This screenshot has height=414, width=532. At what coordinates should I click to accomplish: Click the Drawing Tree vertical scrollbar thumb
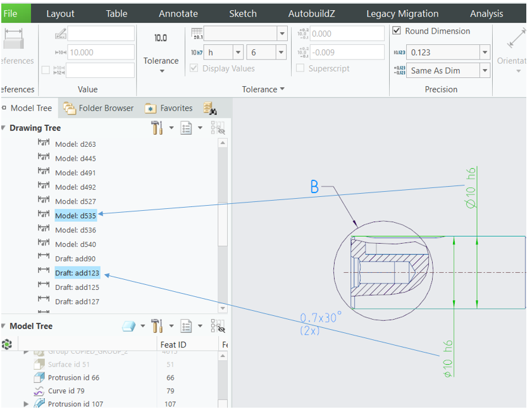(x=222, y=223)
